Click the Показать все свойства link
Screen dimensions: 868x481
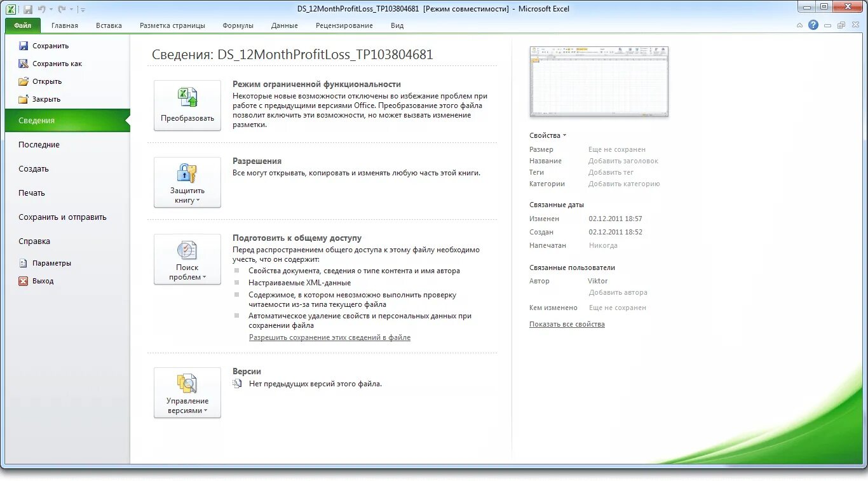(x=567, y=324)
